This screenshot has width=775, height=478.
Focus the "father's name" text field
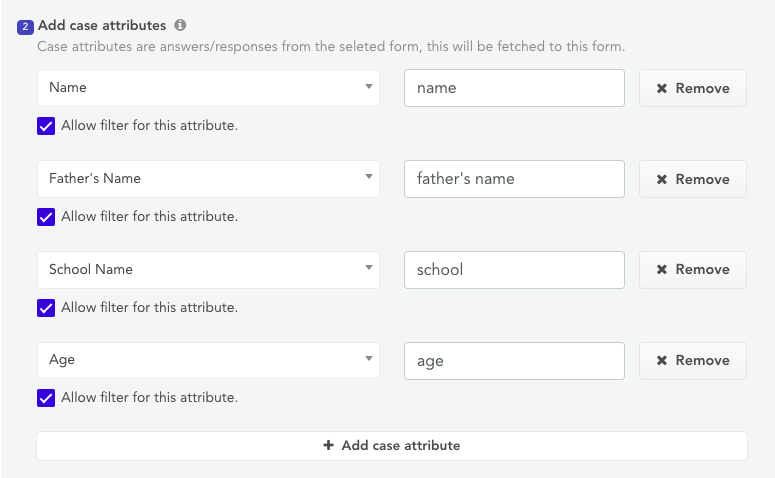click(x=514, y=179)
